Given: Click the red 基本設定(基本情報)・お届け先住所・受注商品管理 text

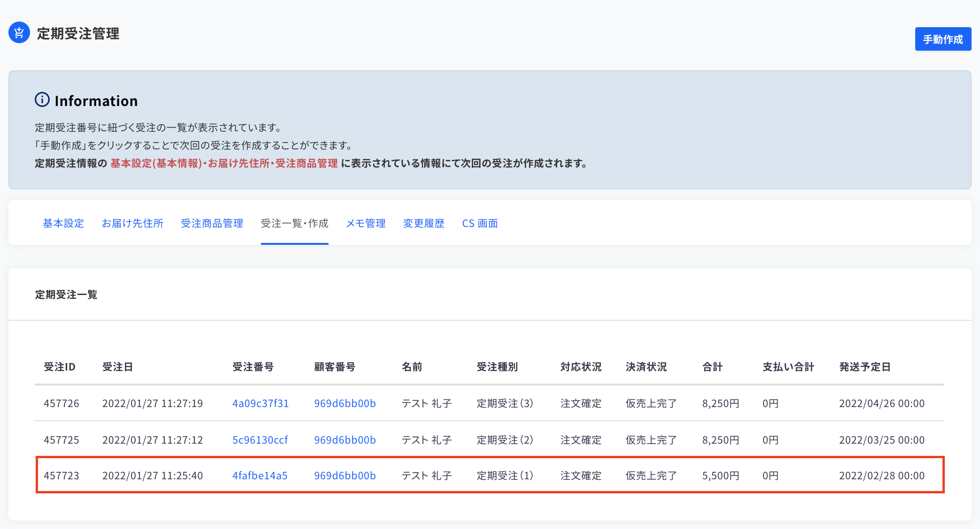Looking at the screenshot, I should (224, 163).
